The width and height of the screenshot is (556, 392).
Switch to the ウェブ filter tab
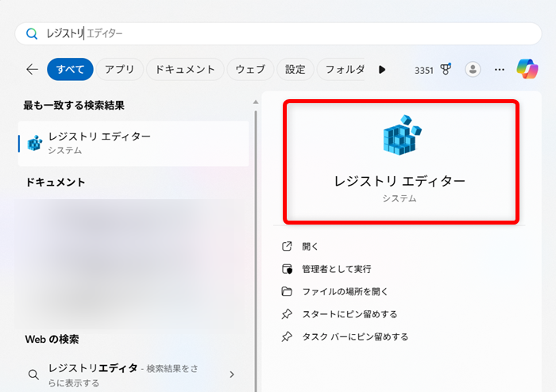tap(250, 69)
